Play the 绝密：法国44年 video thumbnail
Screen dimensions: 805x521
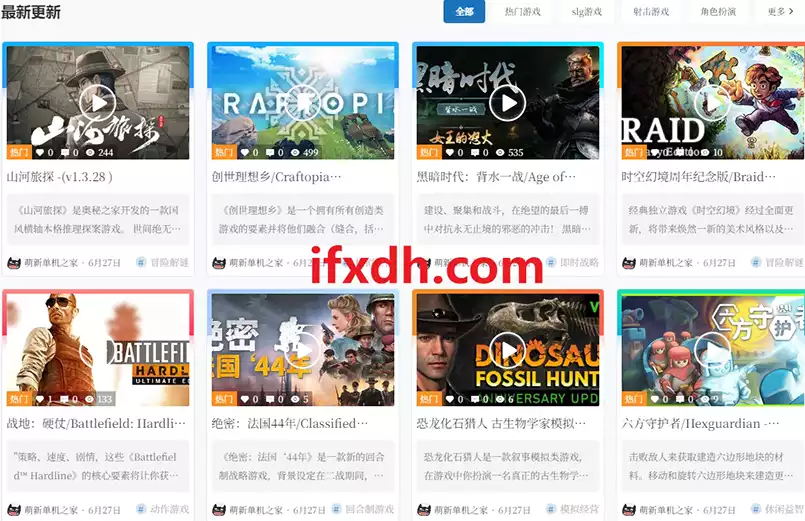pos(302,350)
